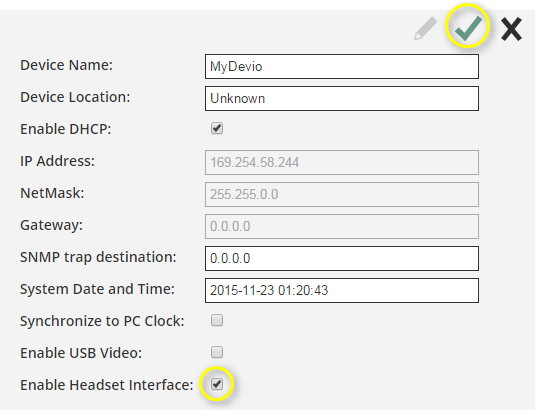Click the 'Gateway:' label

click(x=52, y=225)
